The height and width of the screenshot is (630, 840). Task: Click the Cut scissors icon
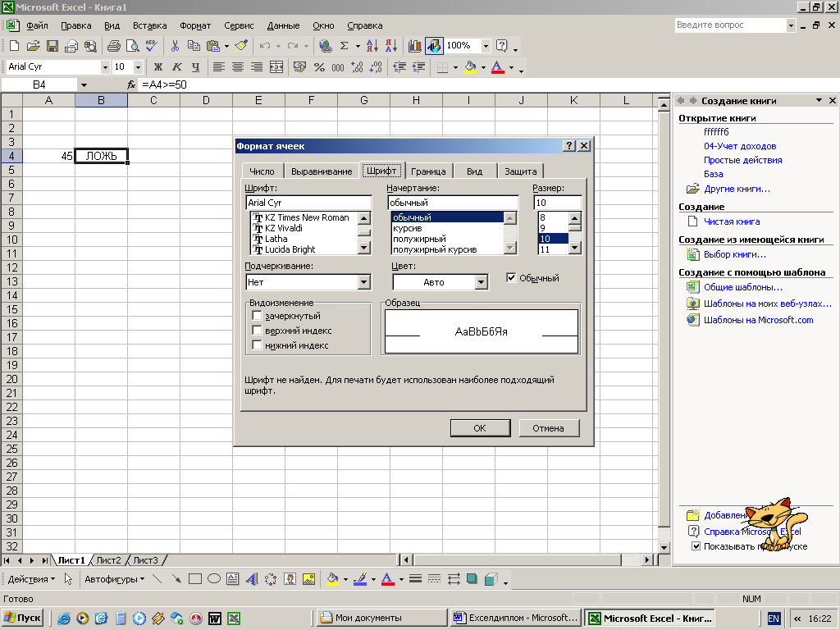(175, 46)
